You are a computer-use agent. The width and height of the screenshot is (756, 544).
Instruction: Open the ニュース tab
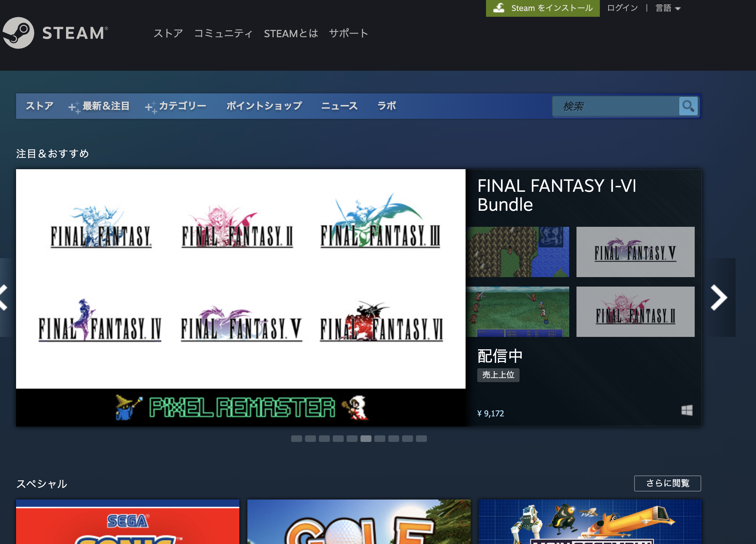339,106
